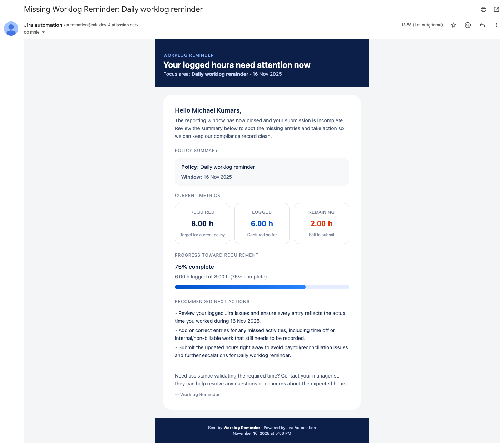Click the 'Sent by Worklog Reminder' footer text
The width and height of the screenshot is (504, 444).
pyautogui.click(x=262, y=428)
